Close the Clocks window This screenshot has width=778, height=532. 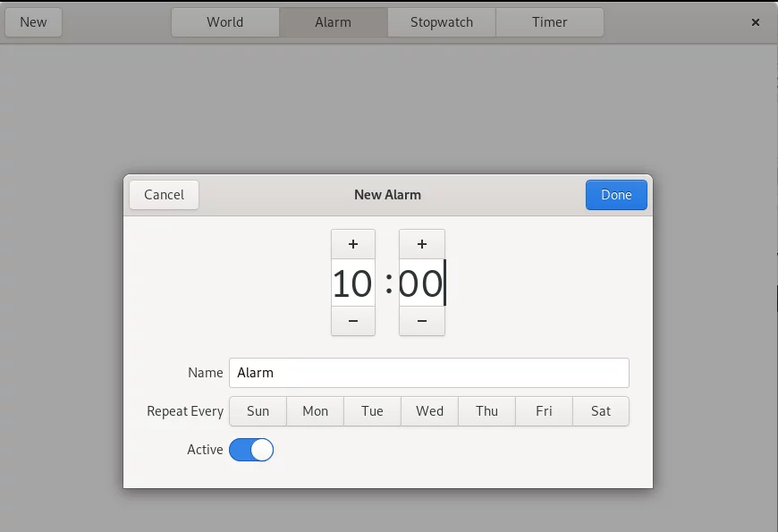click(x=755, y=22)
